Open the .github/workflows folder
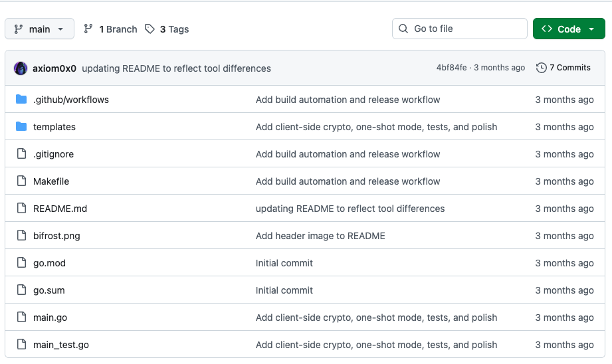 (x=71, y=100)
